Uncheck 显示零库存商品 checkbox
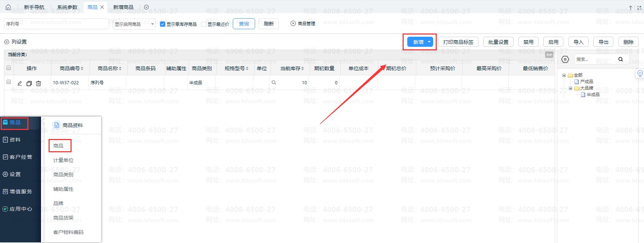The width and height of the screenshot is (644, 243). coord(163,24)
